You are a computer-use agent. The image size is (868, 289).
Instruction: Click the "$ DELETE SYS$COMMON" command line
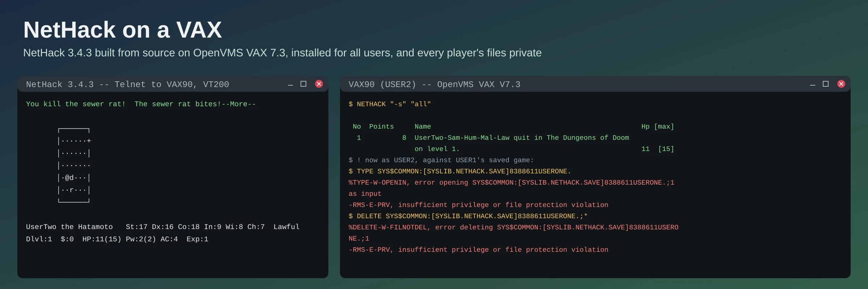click(x=468, y=216)
